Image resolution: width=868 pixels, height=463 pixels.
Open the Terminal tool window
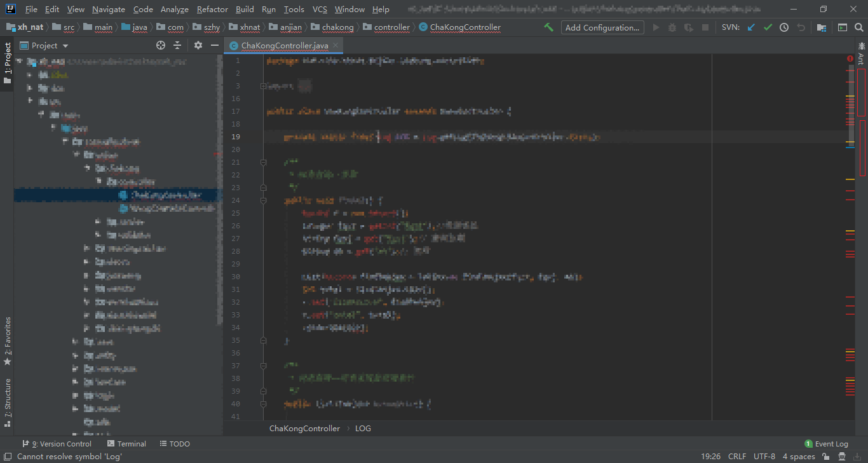point(126,443)
